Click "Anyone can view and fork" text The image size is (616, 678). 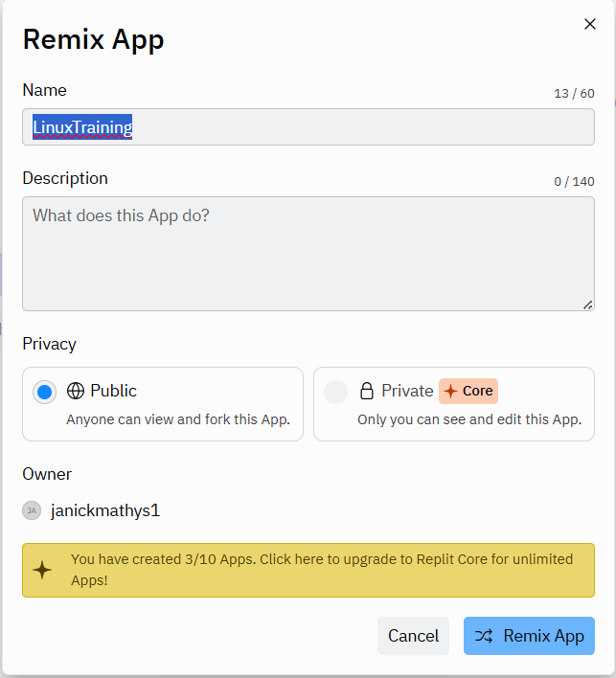coord(177,419)
